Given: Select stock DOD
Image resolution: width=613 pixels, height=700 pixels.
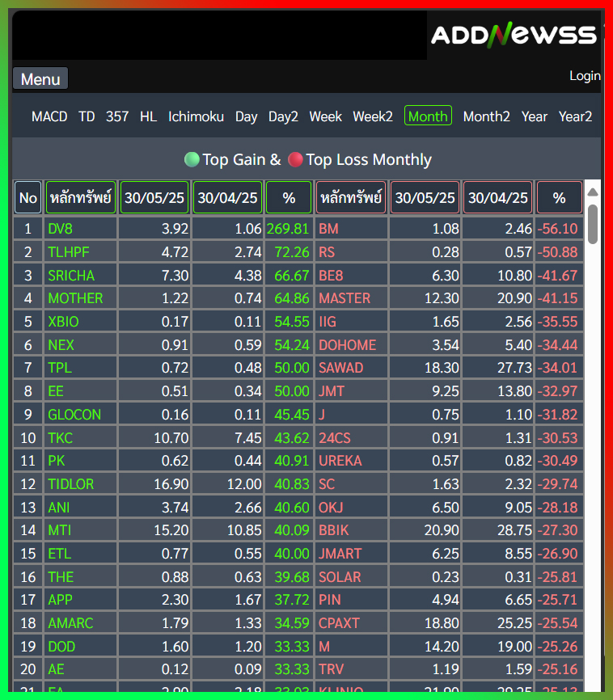Looking at the screenshot, I should (61, 646).
